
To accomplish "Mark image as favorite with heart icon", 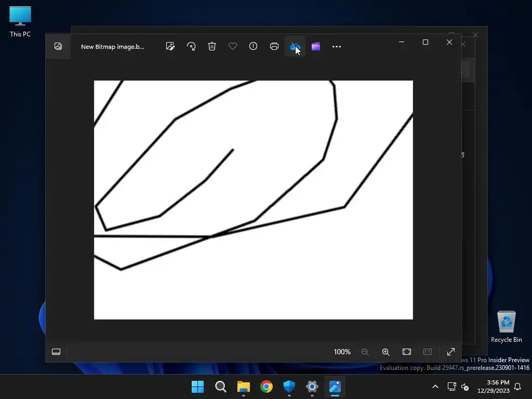I will click(232, 46).
